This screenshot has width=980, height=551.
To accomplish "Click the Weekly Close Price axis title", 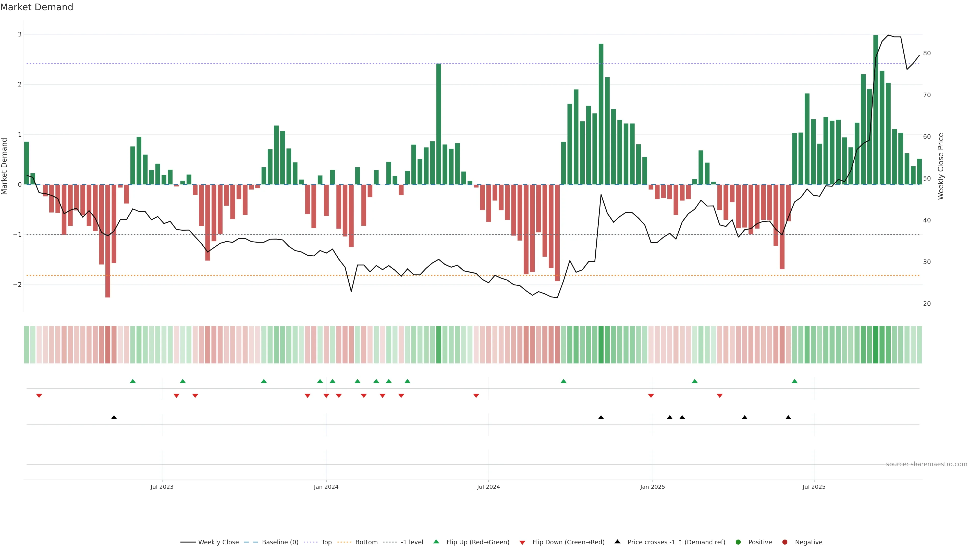I will [x=941, y=166].
